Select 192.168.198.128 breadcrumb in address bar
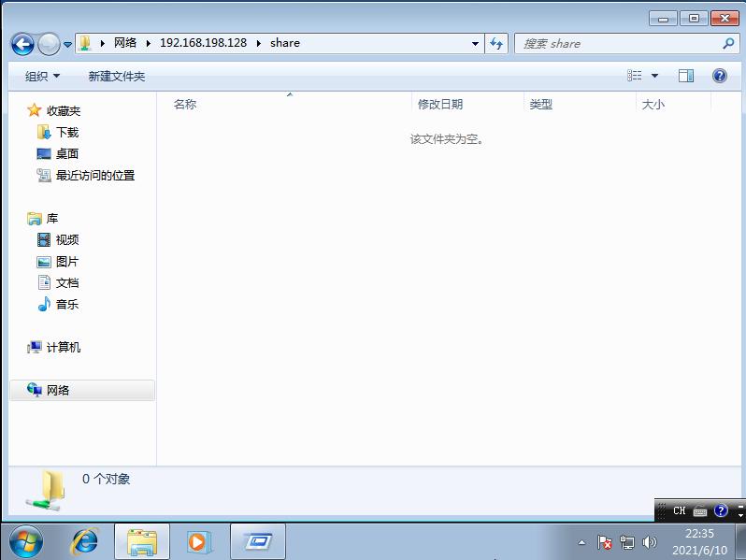 (203, 43)
